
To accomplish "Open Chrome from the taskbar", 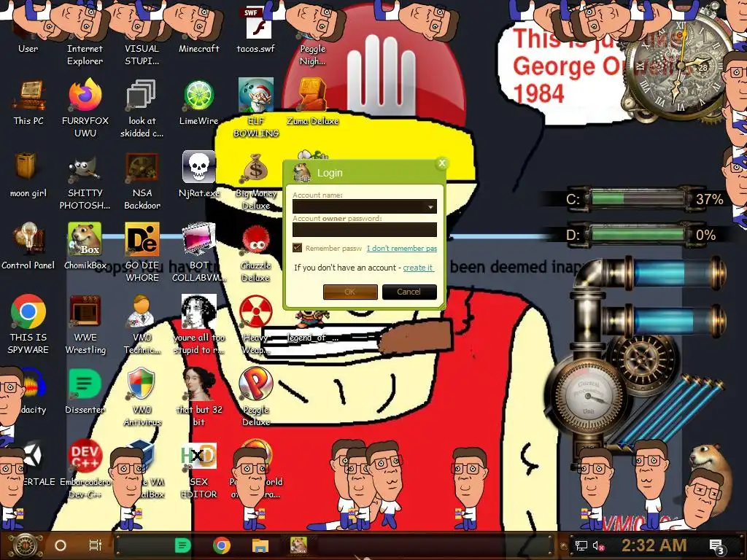I will [222, 545].
